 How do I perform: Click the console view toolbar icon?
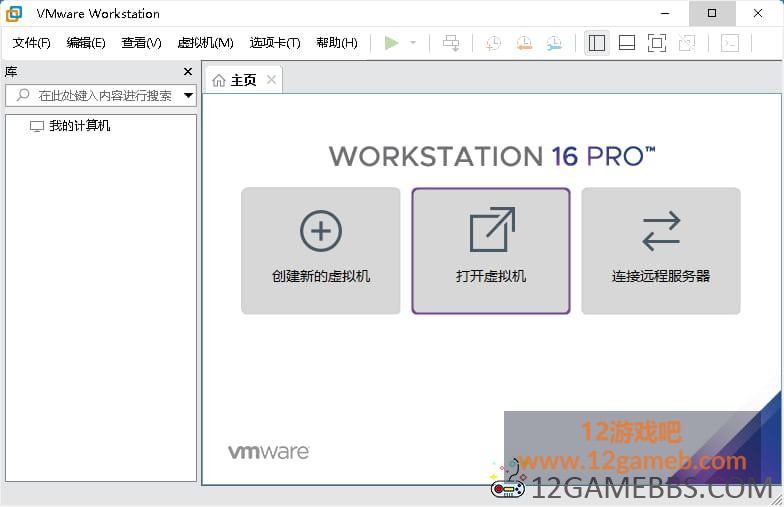[x=730, y=43]
